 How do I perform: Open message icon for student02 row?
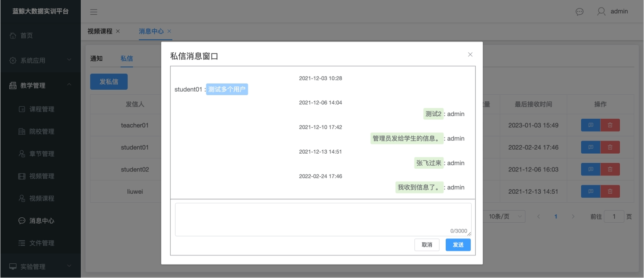(x=590, y=170)
